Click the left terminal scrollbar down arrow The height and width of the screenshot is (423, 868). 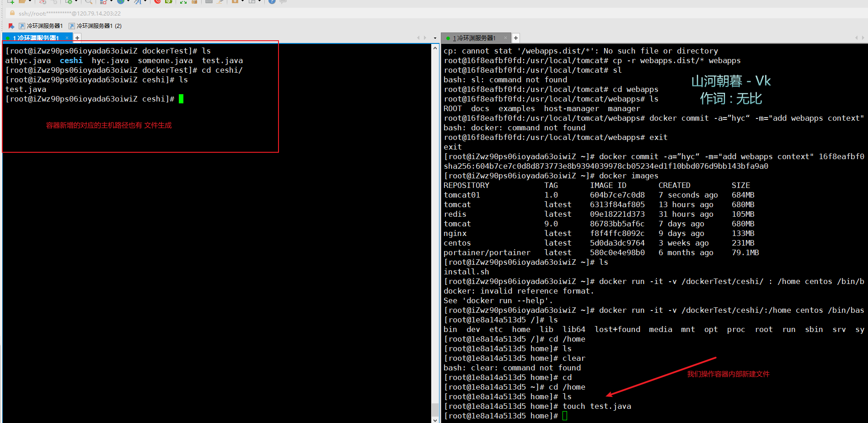point(435,419)
